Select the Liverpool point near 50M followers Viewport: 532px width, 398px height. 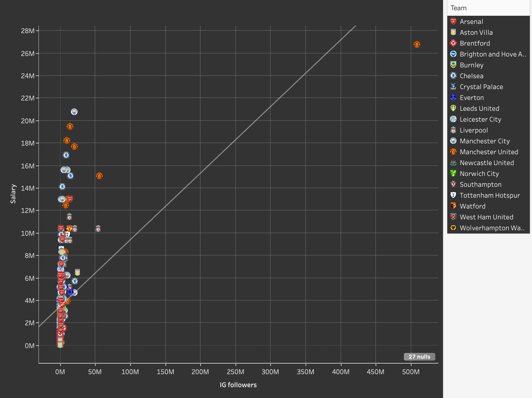click(98, 229)
